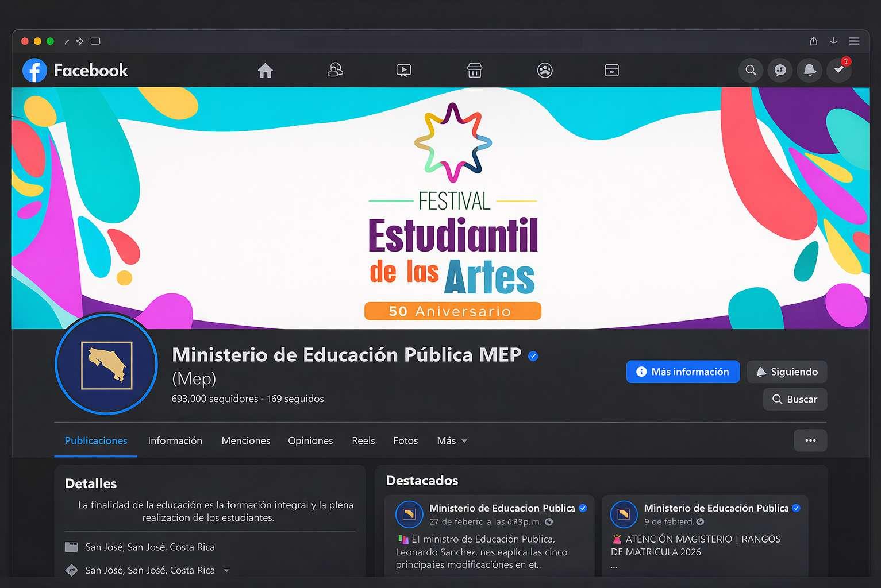Open the three-dots page options menu
Viewport: 881px width, 588px height.
(810, 440)
